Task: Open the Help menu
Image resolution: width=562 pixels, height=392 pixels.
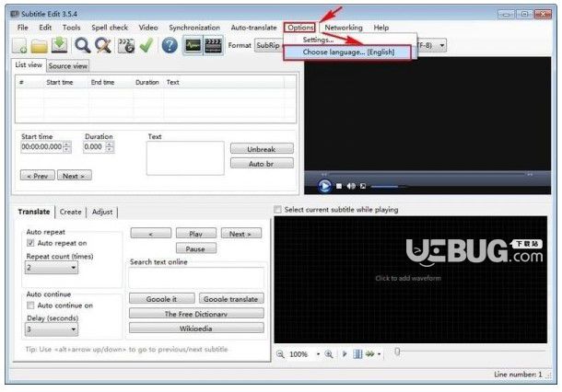Action: (x=381, y=28)
